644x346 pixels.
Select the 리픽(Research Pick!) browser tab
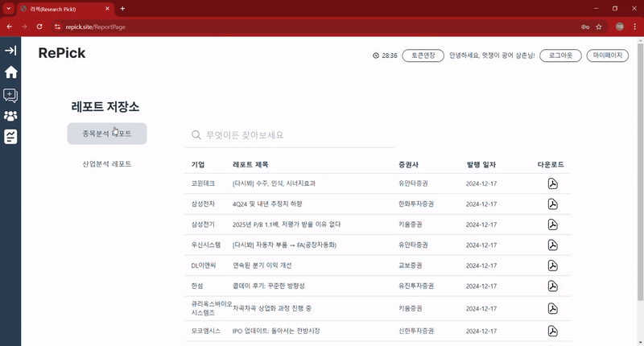pyautogui.click(x=66, y=9)
